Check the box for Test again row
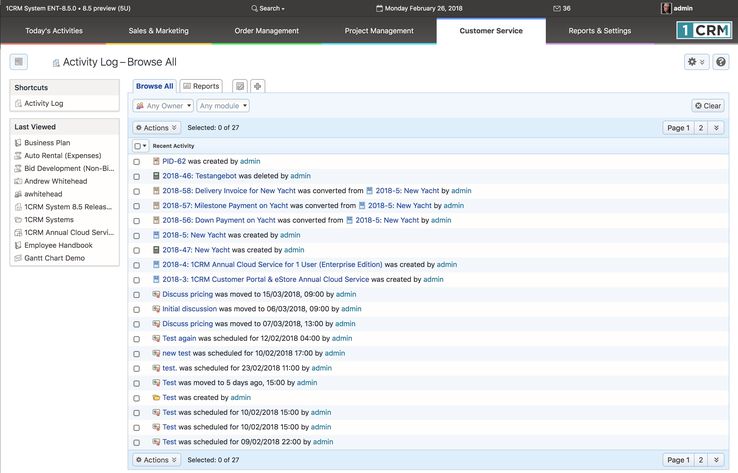The image size is (738, 473). pyautogui.click(x=136, y=339)
